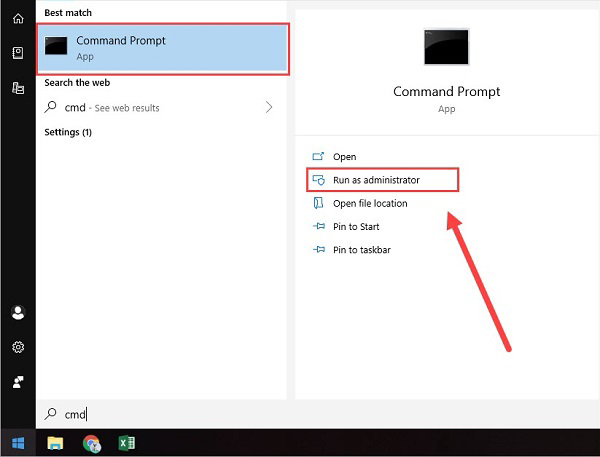Click the Search the web heading
This screenshot has width=600, height=457.
click(77, 83)
